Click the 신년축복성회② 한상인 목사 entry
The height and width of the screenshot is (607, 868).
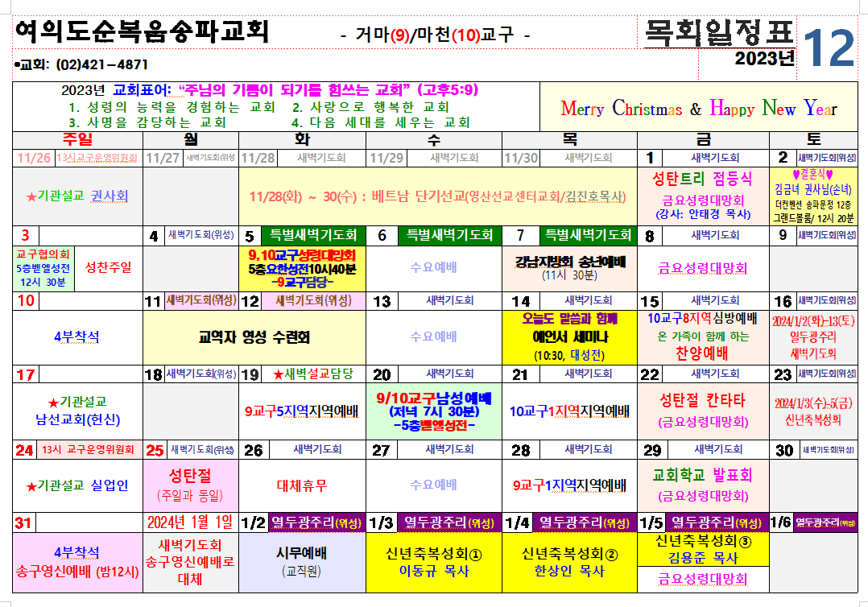569,562
